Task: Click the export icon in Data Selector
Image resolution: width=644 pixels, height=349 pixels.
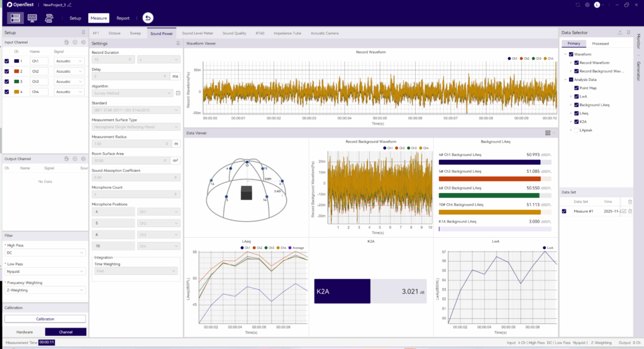Action: tap(621, 32)
